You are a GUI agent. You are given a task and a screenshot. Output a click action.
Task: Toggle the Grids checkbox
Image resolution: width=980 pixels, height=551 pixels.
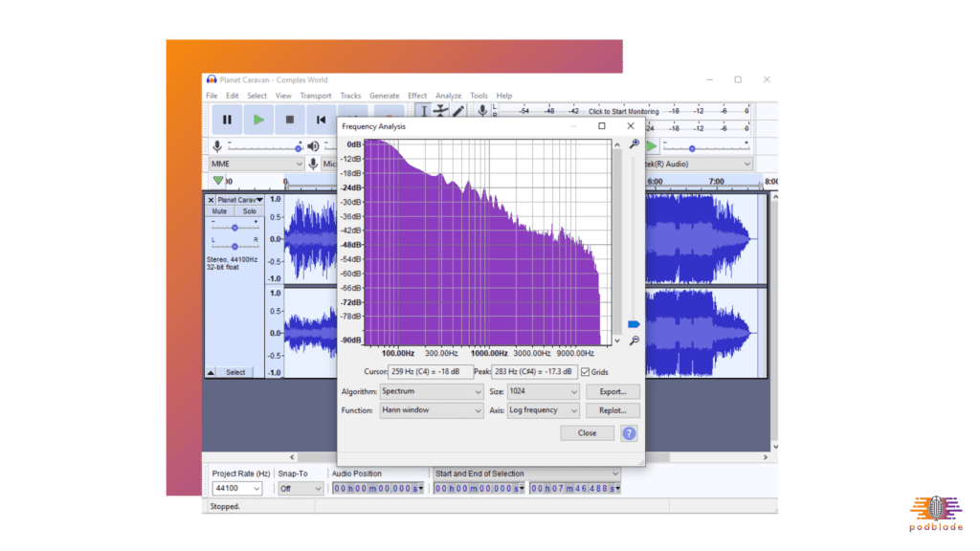point(585,372)
